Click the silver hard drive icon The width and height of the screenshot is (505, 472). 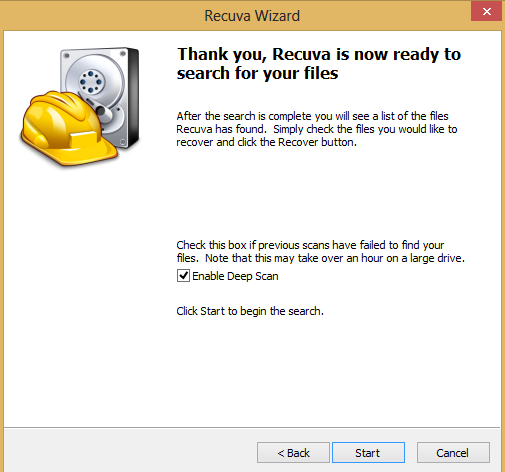pos(100,97)
